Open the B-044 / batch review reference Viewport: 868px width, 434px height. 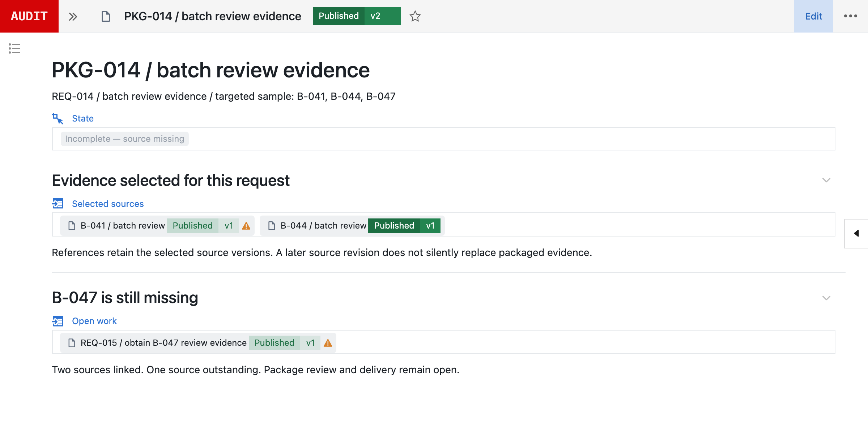tap(323, 226)
